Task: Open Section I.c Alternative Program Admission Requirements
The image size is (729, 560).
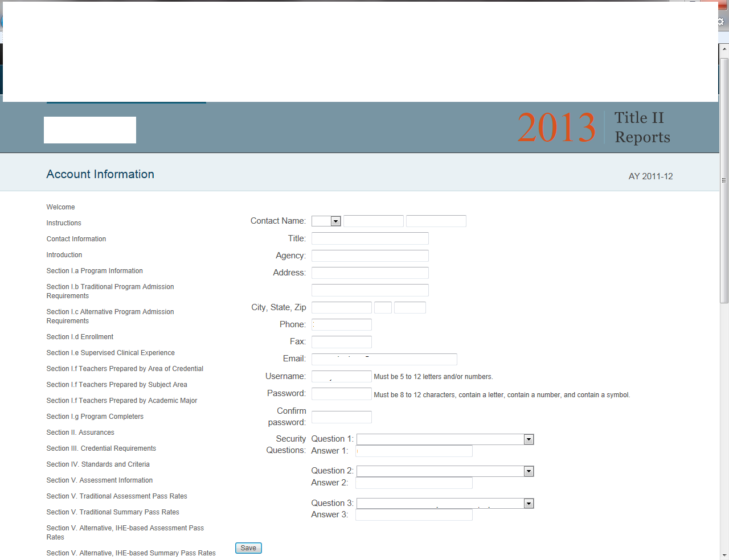Action: pyautogui.click(x=110, y=316)
